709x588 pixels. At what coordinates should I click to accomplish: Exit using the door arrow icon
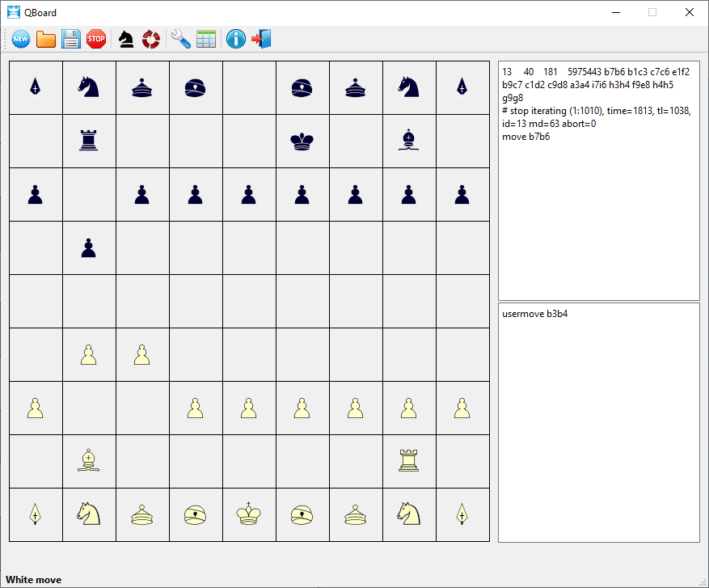(261, 39)
